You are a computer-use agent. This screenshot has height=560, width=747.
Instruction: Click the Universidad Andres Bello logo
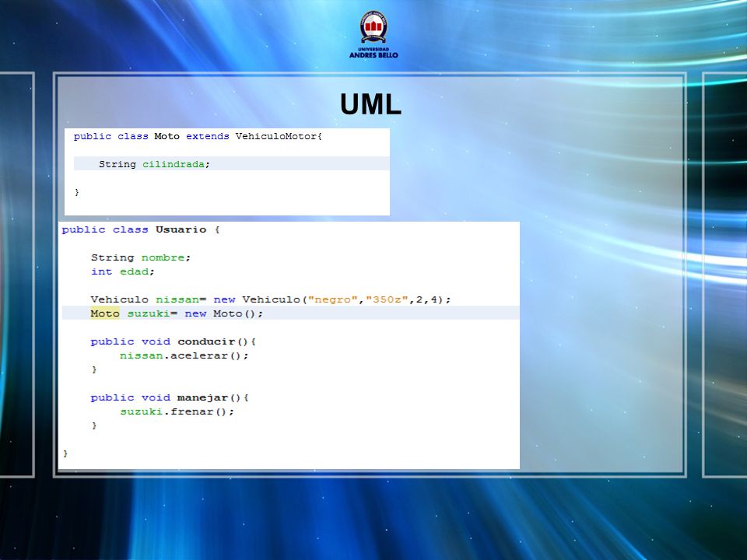373,34
